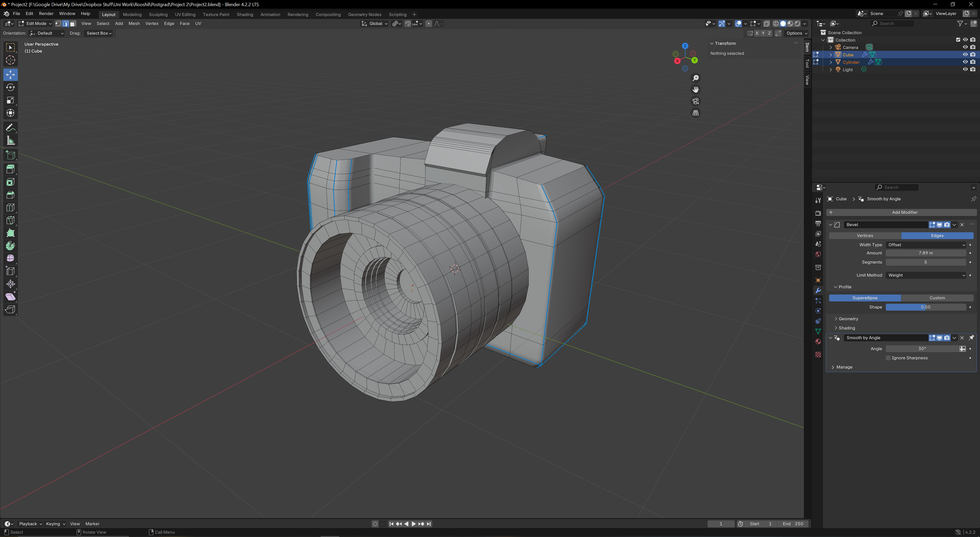Click the pan view hand icon
This screenshot has width=980, height=537.
pos(695,90)
